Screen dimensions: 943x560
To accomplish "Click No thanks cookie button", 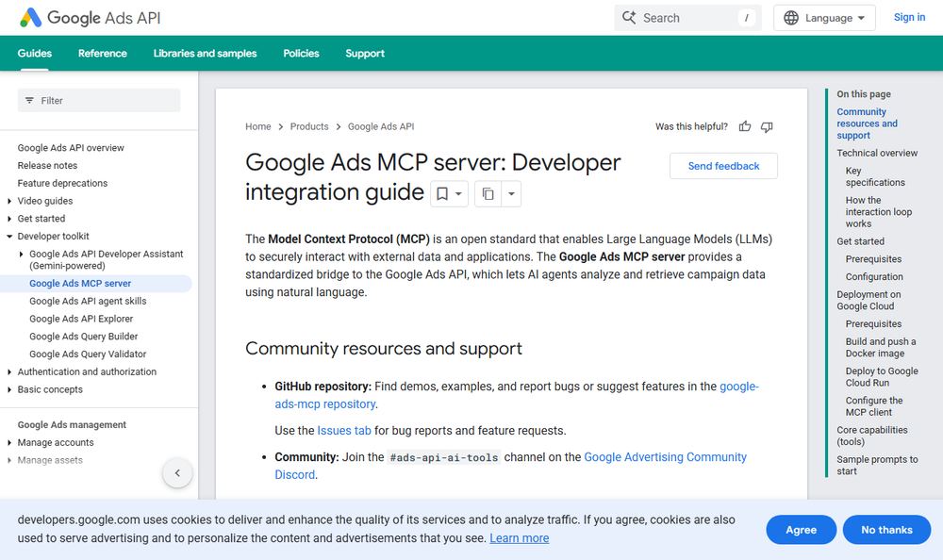I will (886, 530).
